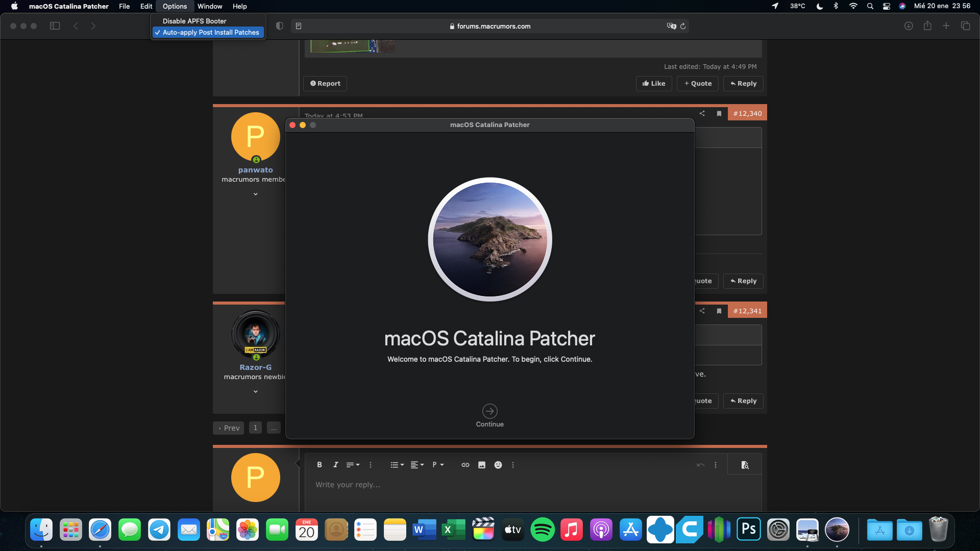This screenshot has height=551, width=980.
Task: Reply to post #12,341
Action: (x=743, y=401)
